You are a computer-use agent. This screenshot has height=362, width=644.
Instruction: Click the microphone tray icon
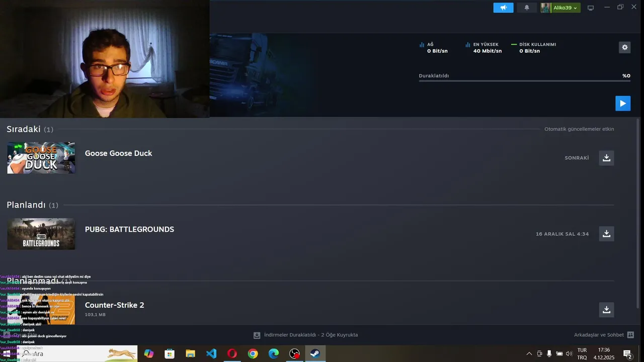point(549,354)
